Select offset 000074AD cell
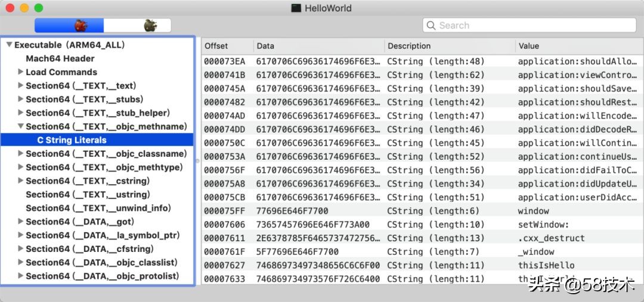This screenshot has width=644, height=302. coord(224,116)
